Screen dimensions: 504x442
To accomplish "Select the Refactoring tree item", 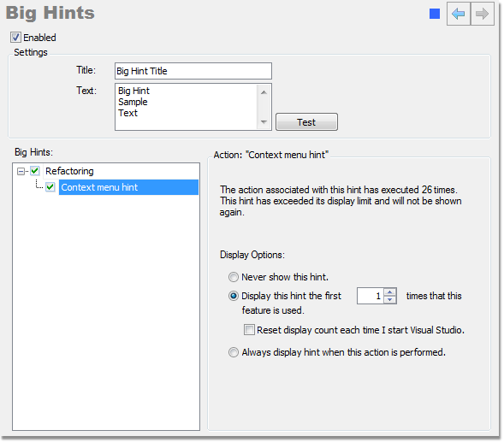I will [69, 171].
